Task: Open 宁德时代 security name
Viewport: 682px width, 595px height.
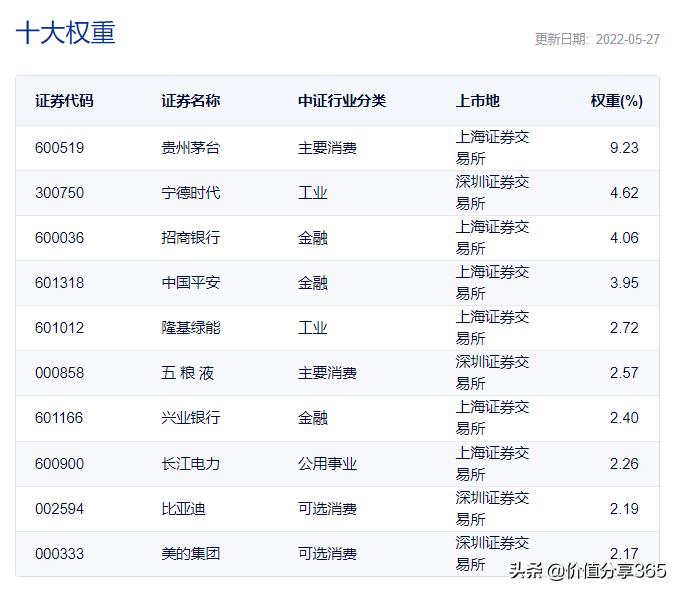Action: 190,193
